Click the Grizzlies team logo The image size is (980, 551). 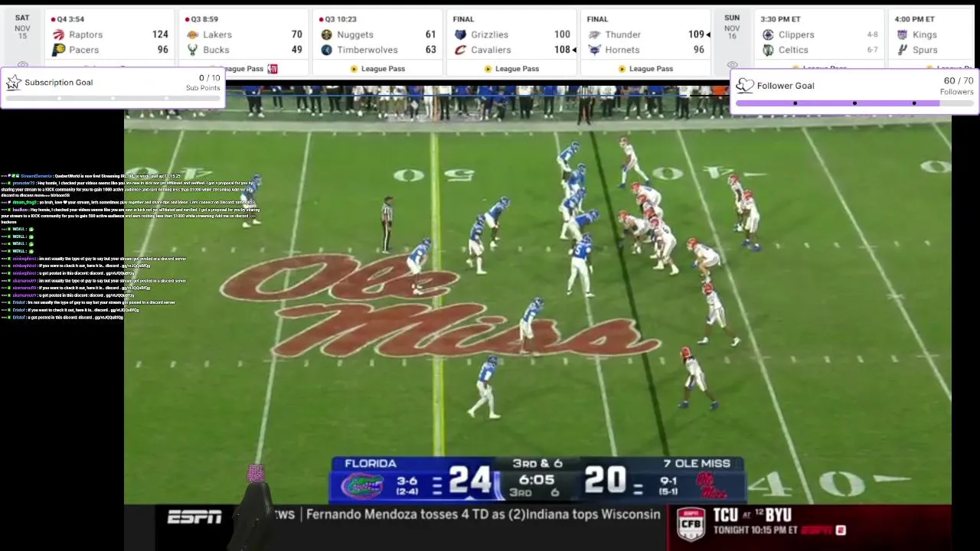(460, 34)
